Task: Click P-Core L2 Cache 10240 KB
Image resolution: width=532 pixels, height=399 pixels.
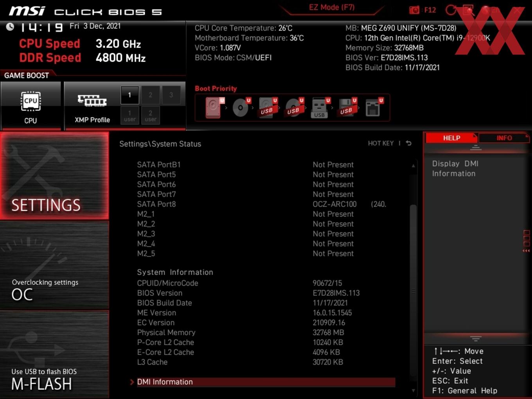Action: tap(240, 342)
